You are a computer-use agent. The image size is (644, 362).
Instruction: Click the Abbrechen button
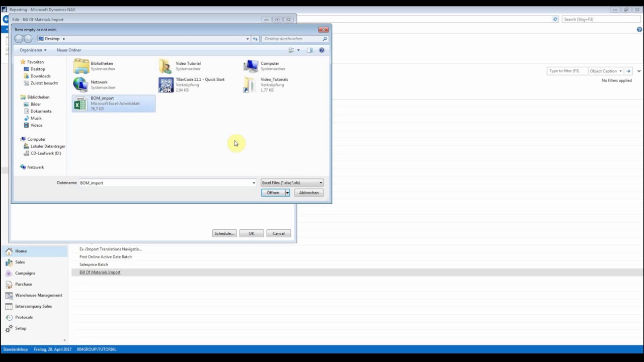pyautogui.click(x=309, y=193)
